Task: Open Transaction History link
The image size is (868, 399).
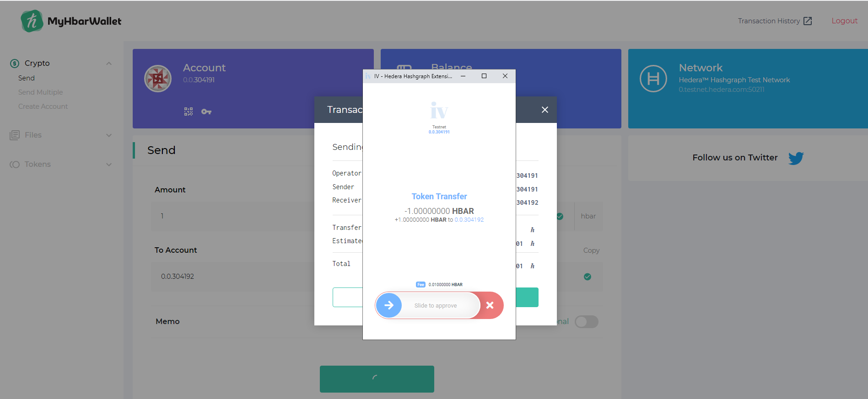Action: pyautogui.click(x=769, y=21)
